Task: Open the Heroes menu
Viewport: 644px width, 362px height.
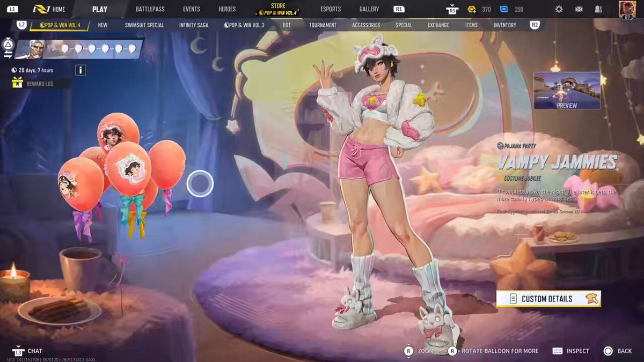Action: coord(227,9)
